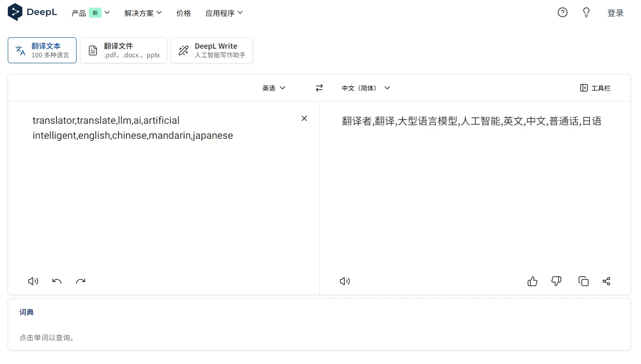Give thumbs down feedback on translation
Image resolution: width=641 pixels, height=364 pixels.
[x=556, y=281]
